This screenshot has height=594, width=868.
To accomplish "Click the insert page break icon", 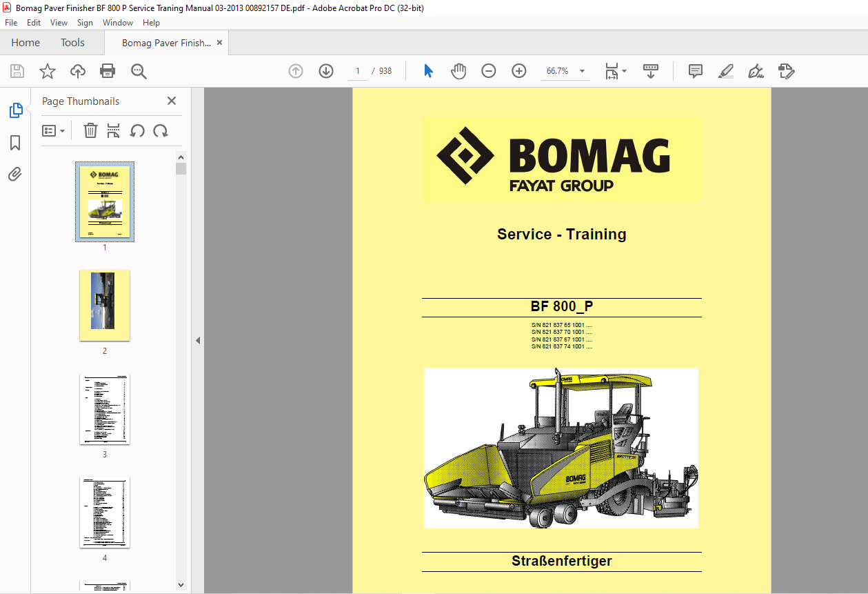I will pyautogui.click(x=114, y=130).
